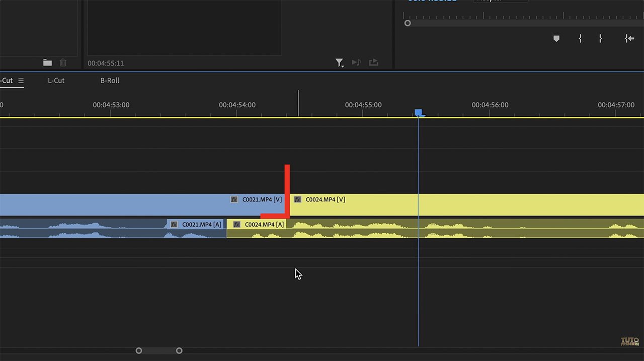Click the Go to In point icon

pyautogui.click(x=628, y=38)
